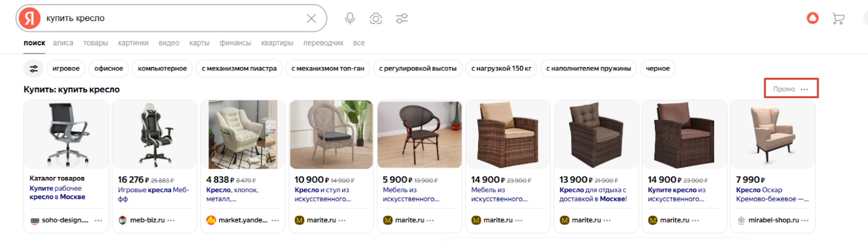Expand options dots next to mirabel-shop.ru

tap(805, 220)
